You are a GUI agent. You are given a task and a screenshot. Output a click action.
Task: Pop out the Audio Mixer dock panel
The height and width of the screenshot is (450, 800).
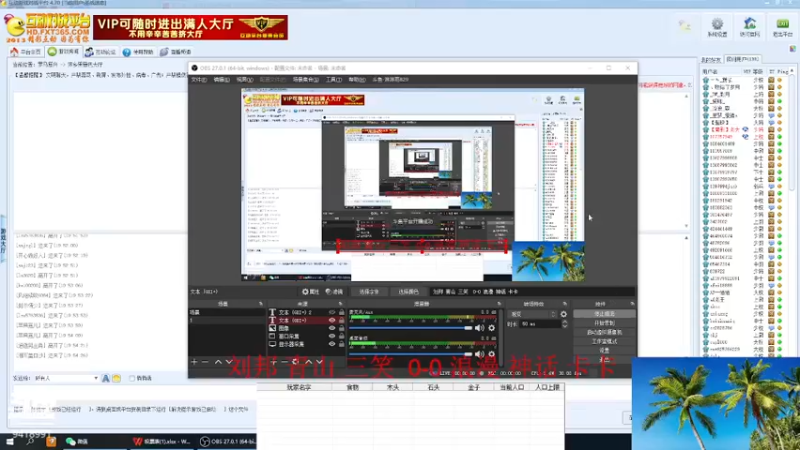click(x=498, y=304)
